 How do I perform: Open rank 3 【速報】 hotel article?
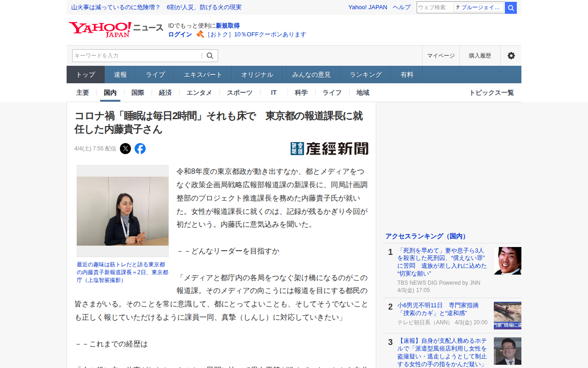(442, 352)
